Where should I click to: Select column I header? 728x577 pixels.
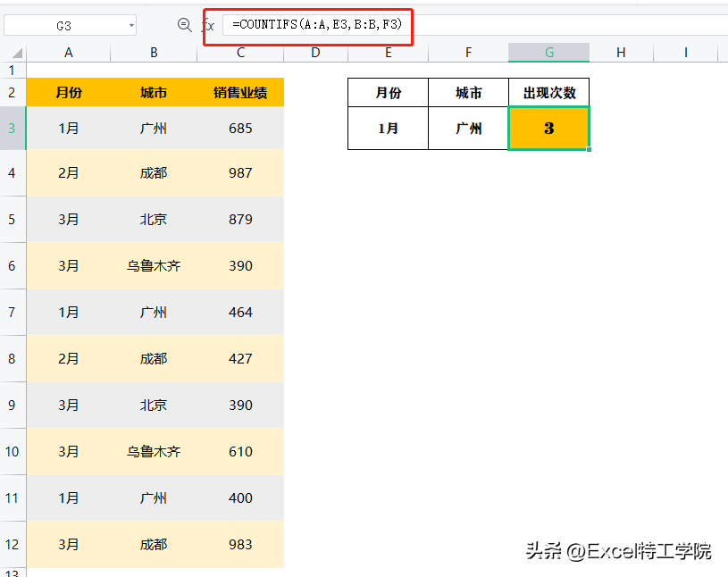(x=686, y=53)
